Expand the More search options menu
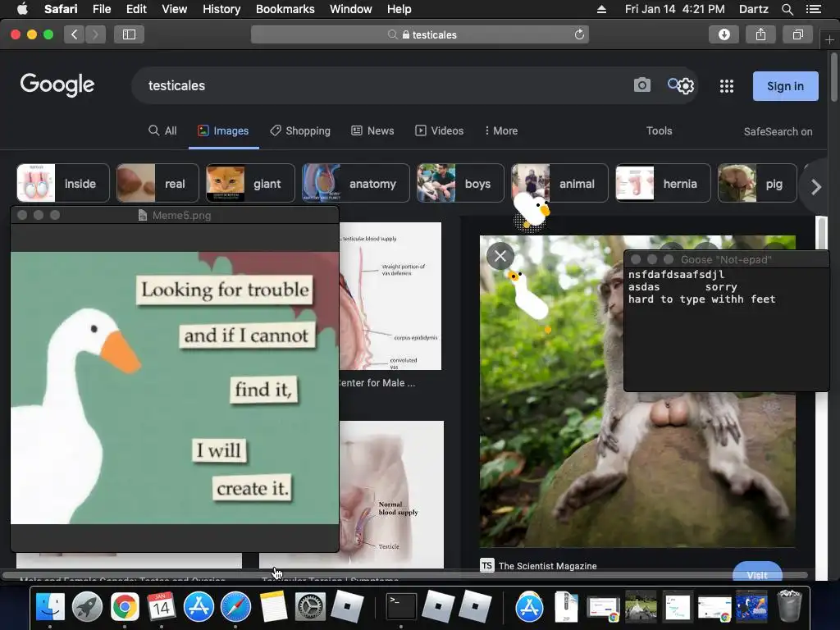This screenshot has height=630, width=840. click(501, 130)
